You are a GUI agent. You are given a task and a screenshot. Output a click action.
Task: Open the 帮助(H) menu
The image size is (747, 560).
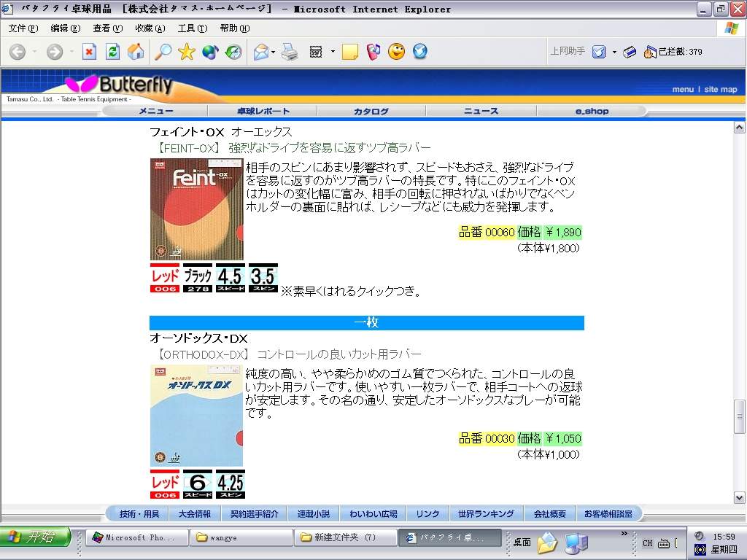tap(235, 28)
